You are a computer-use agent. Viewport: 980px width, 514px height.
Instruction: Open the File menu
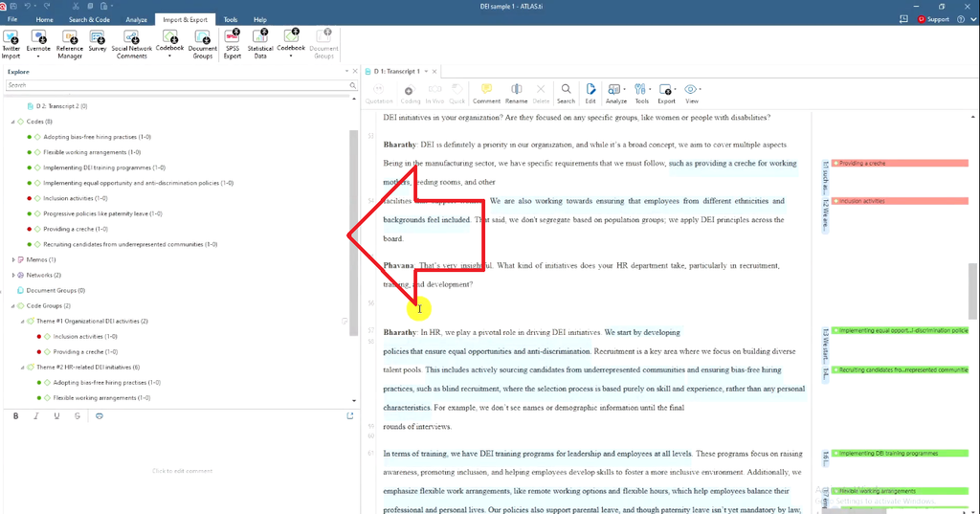12,19
